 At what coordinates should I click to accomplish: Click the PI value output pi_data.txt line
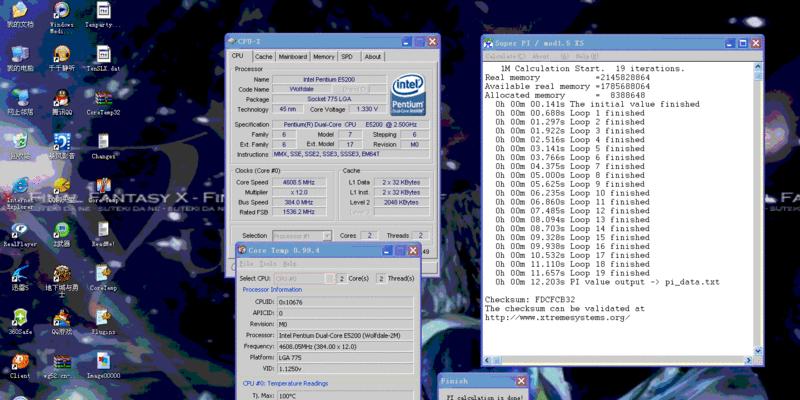click(607, 282)
